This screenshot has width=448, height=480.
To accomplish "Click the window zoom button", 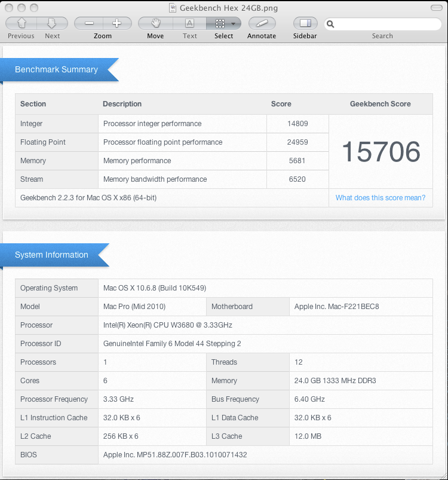I will (34, 8).
